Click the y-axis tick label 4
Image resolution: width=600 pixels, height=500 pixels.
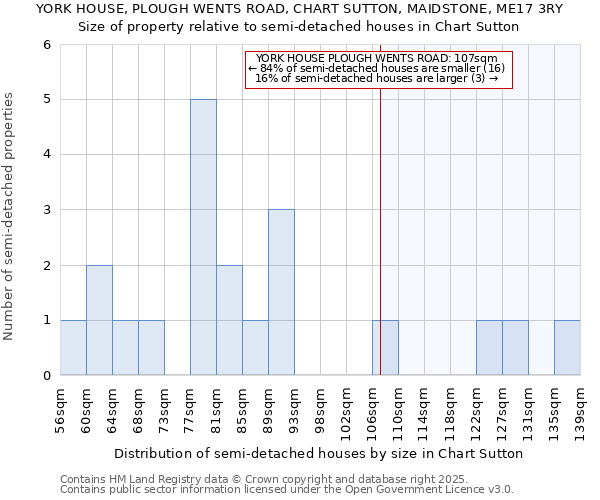click(47, 155)
